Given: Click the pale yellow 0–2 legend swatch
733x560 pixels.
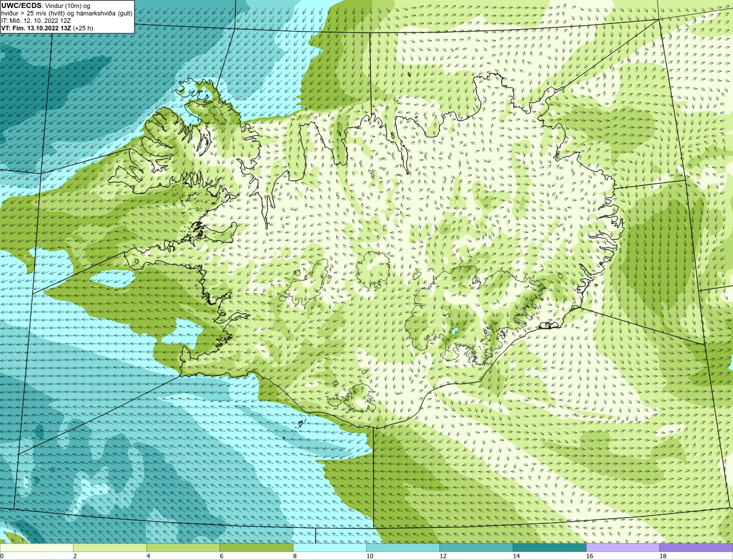Looking at the screenshot, I should [x=37, y=548].
